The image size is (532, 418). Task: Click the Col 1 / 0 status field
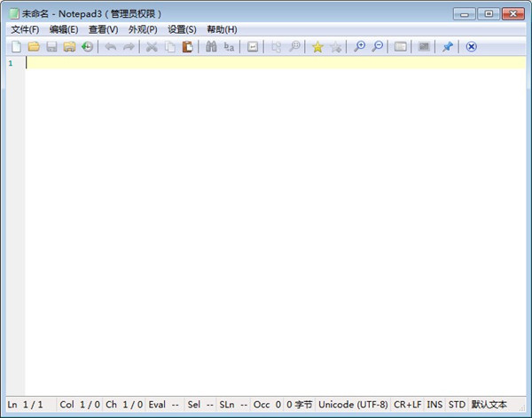[80, 405]
